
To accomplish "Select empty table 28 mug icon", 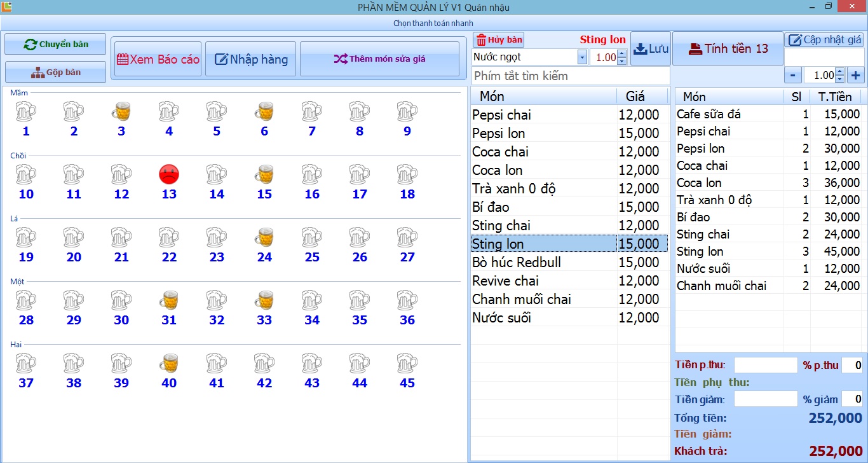I will 26,300.
